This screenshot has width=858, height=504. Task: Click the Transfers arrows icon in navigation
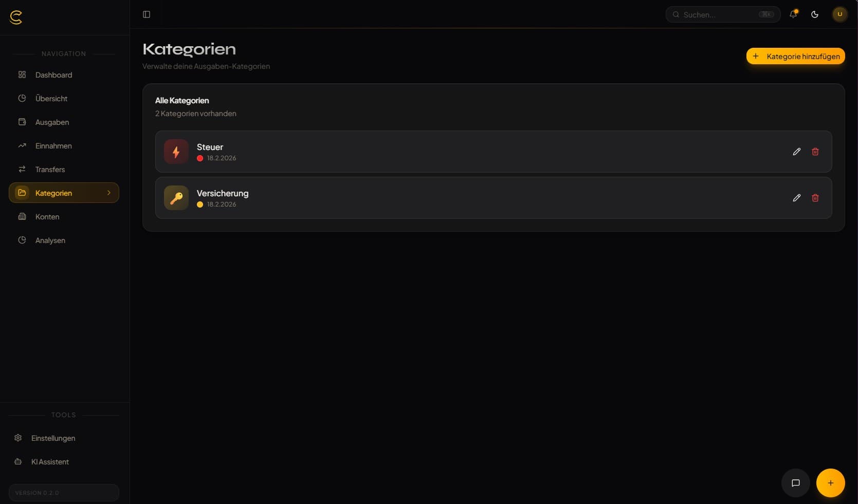22,169
